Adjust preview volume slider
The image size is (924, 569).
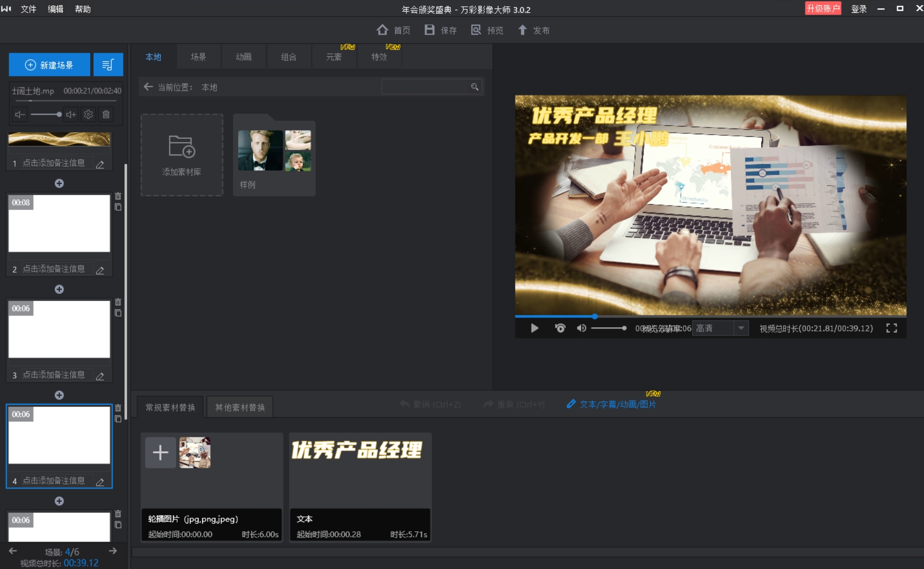pos(608,328)
